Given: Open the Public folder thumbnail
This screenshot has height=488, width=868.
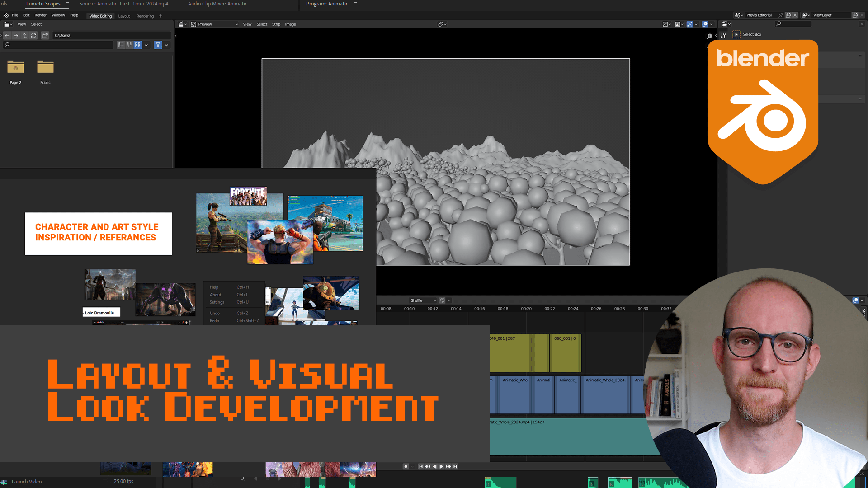Looking at the screenshot, I should tap(45, 68).
